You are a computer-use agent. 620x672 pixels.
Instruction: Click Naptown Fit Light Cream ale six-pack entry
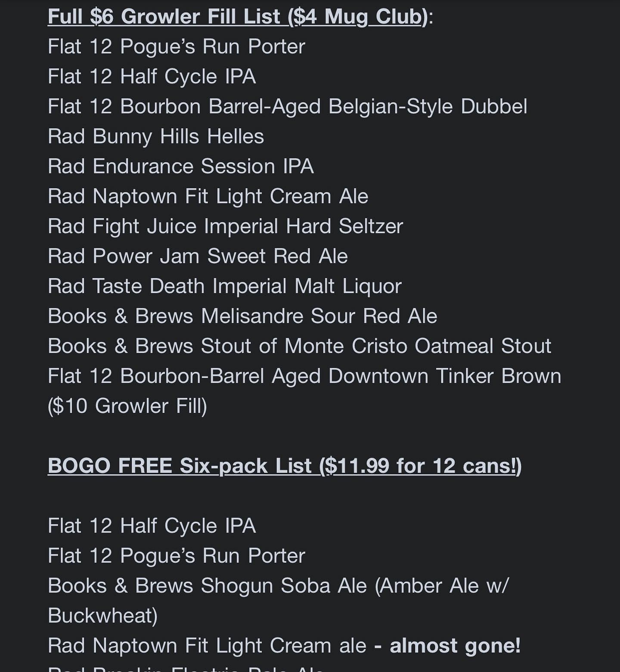pos(207,646)
